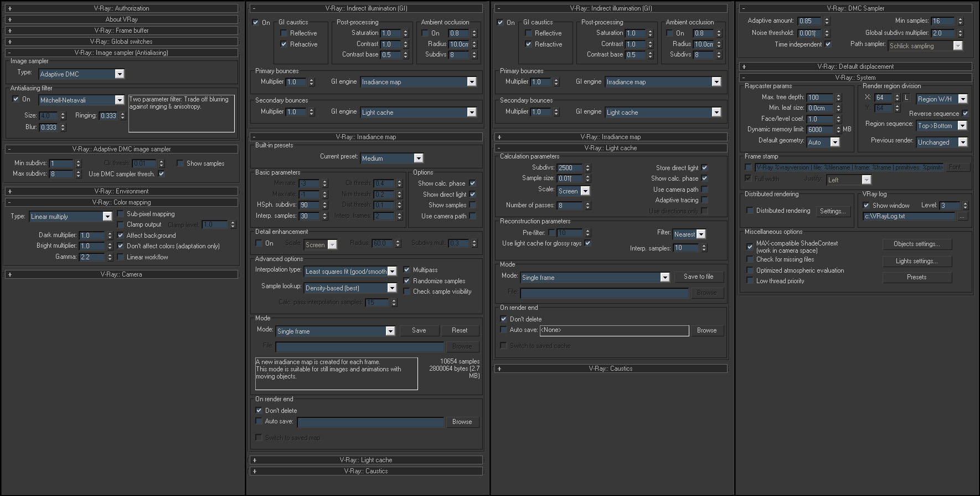Click the spinner beside HSph. subdivs

click(324, 205)
